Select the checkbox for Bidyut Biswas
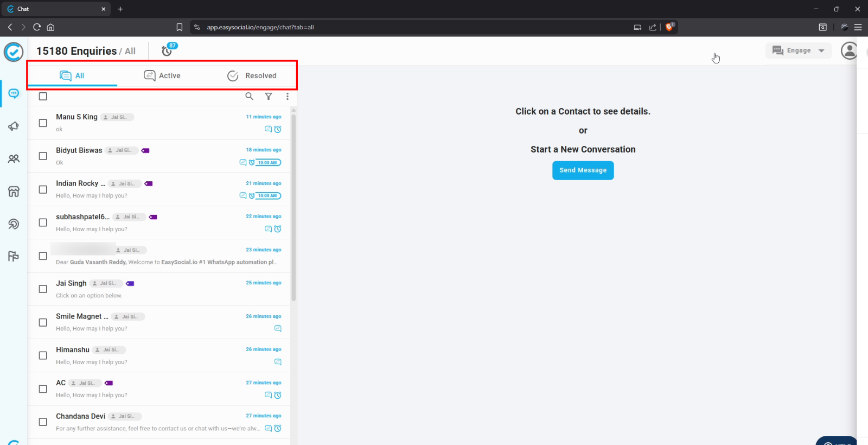This screenshot has width=868, height=445. click(x=43, y=156)
